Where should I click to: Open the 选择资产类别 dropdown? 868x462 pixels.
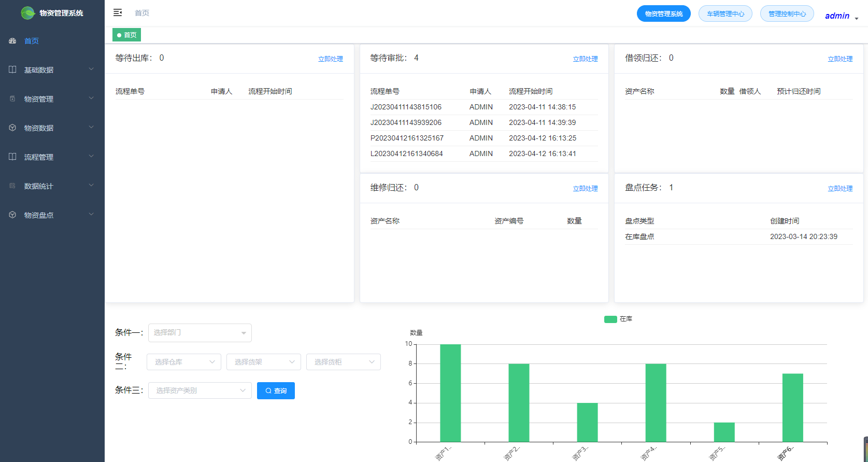[x=200, y=390]
